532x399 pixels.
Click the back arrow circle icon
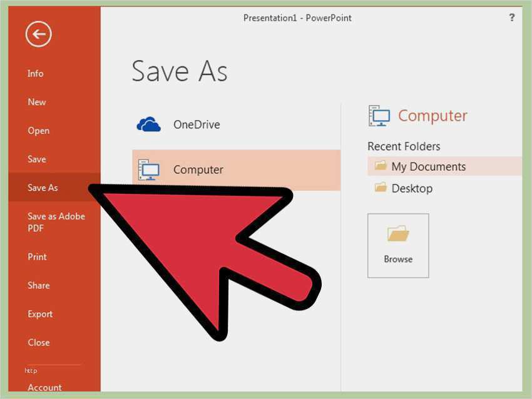pyautogui.click(x=38, y=34)
